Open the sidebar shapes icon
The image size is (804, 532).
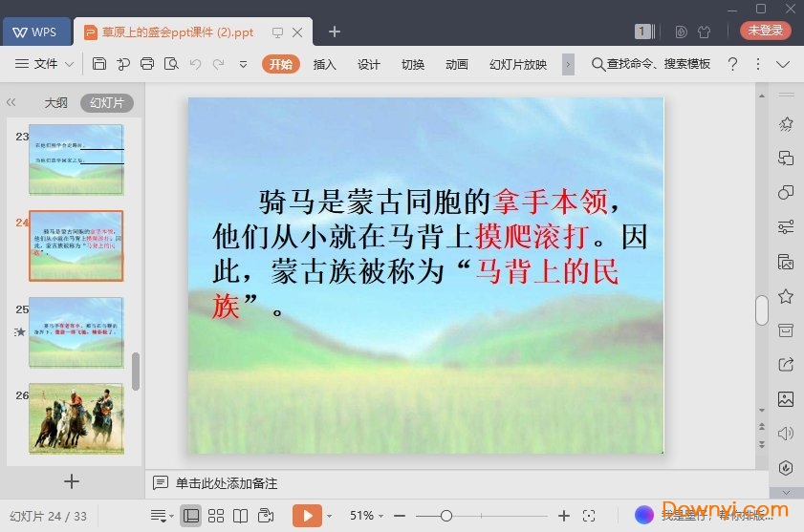(786, 192)
